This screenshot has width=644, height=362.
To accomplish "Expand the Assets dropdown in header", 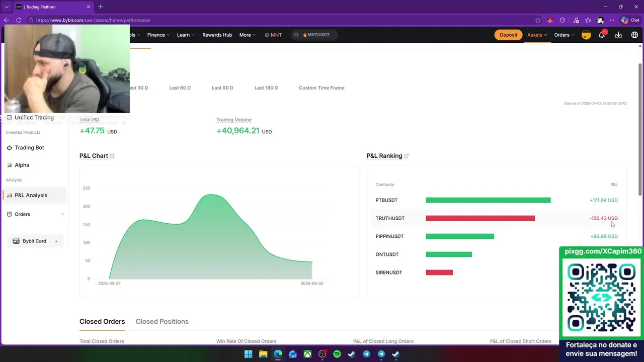I will [537, 35].
